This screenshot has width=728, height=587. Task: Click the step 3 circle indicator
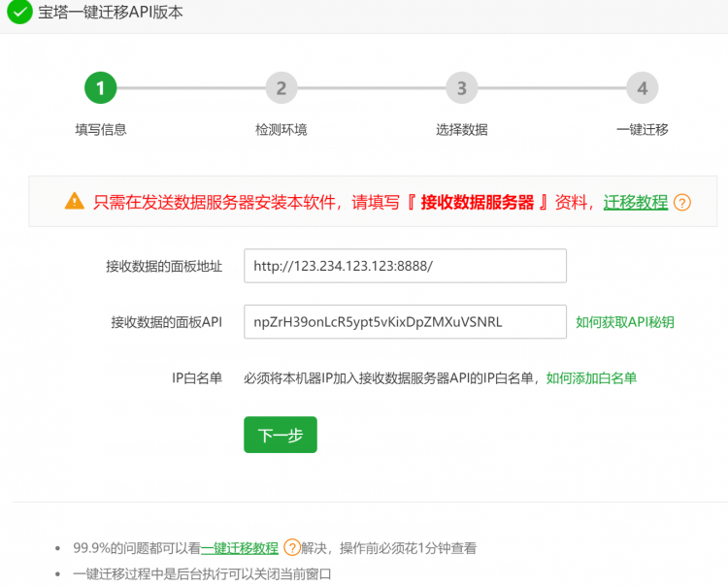coord(461,88)
